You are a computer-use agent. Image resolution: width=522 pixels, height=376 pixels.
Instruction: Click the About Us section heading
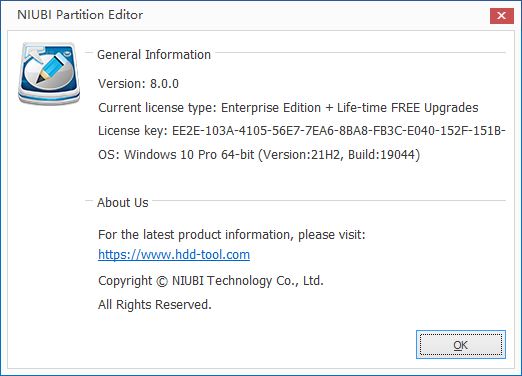tap(123, 203)
